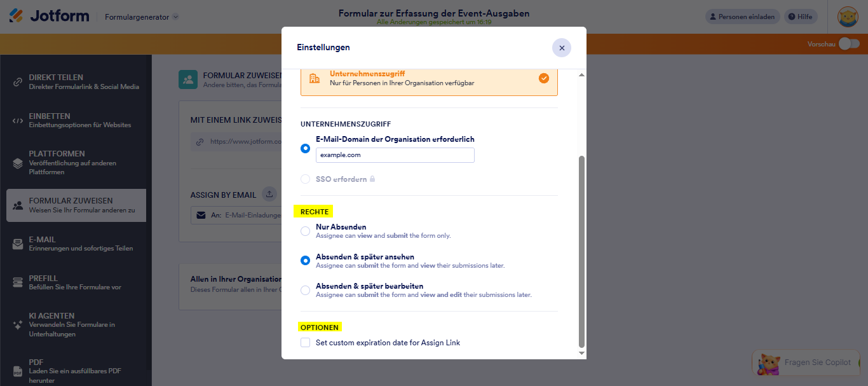Select the SSO erfordern radio button

[306, 179]
